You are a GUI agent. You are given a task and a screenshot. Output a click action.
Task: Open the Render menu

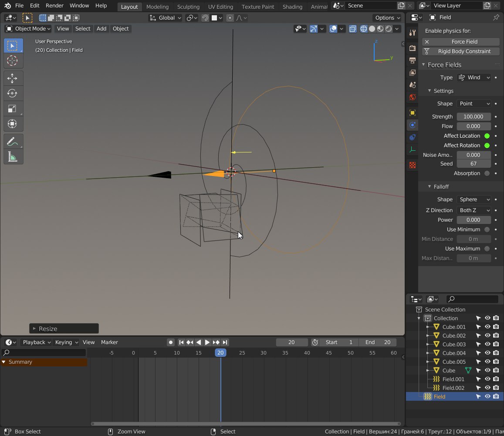pyautogui.click(x=54, y=6)
